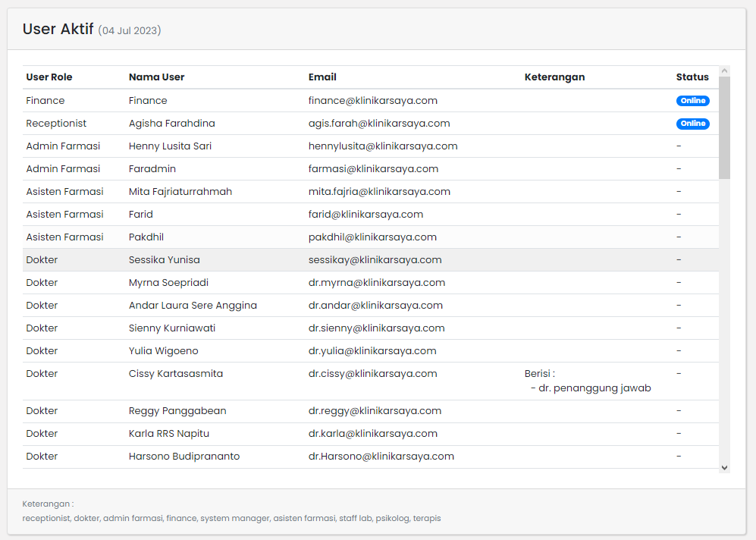756x540 pixels.
Task: Click the Nama User column header
Action: (156, 77)
